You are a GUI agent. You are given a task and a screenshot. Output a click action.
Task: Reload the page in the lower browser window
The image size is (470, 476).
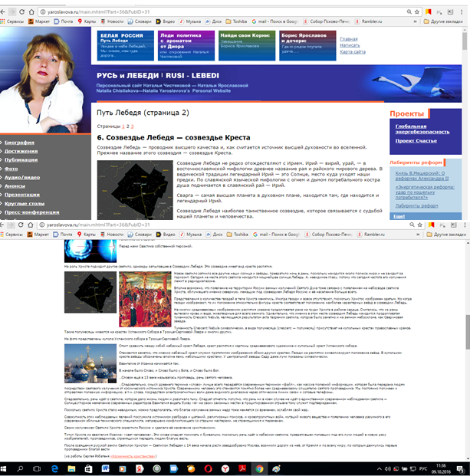[21, 225]
